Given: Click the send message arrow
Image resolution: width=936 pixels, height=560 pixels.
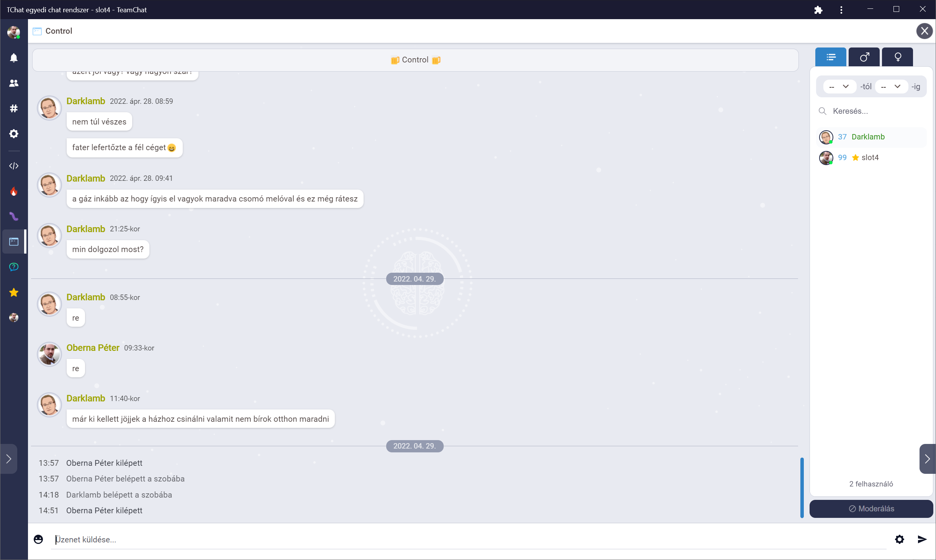Looking at the screenshot, I should click(x=922, y=539).
